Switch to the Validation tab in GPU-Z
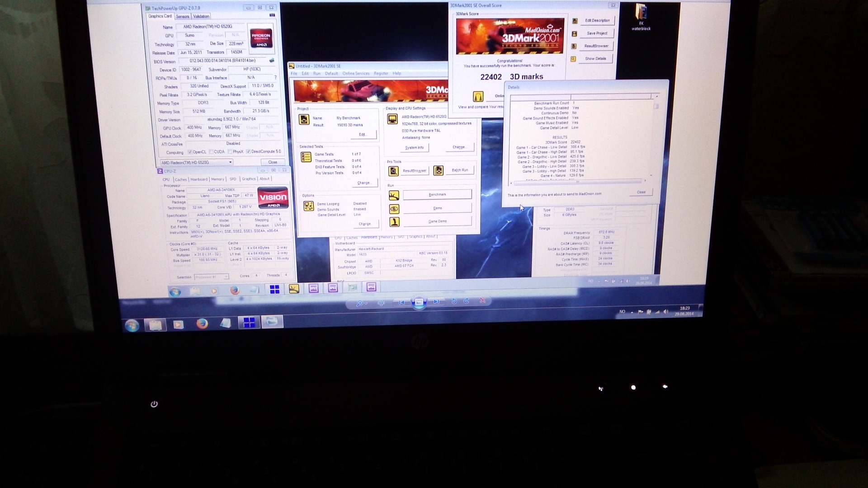 tap(201, 16)
